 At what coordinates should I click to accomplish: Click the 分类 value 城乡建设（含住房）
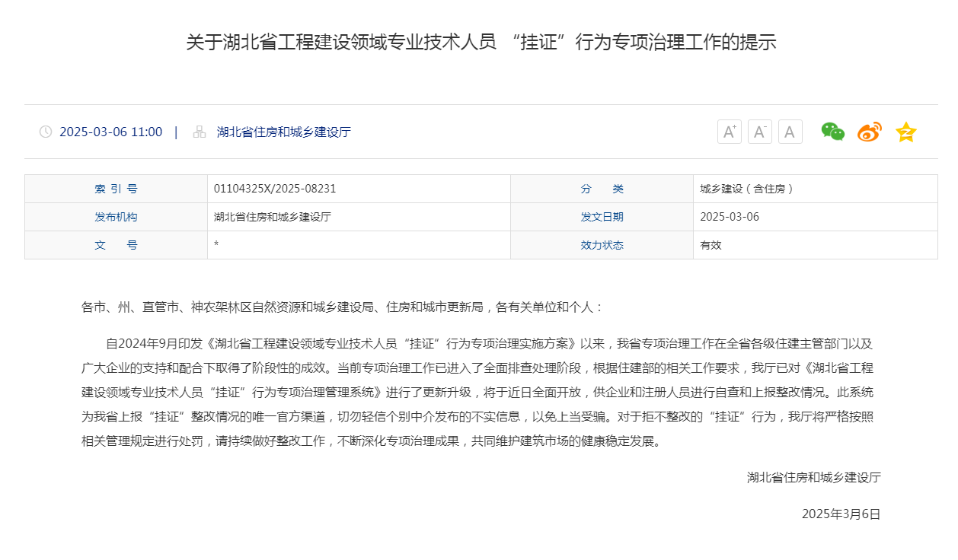tap(747, 189)
